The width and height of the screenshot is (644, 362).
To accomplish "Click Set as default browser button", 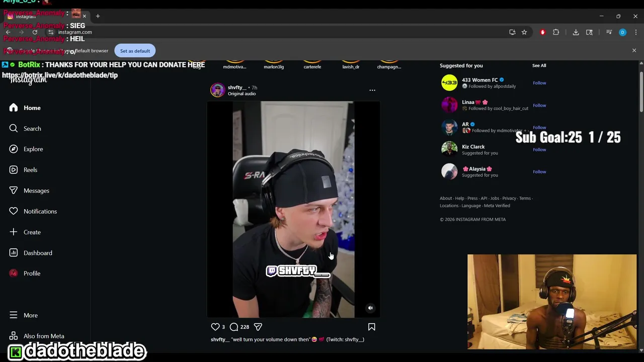I will pos(135,51).
